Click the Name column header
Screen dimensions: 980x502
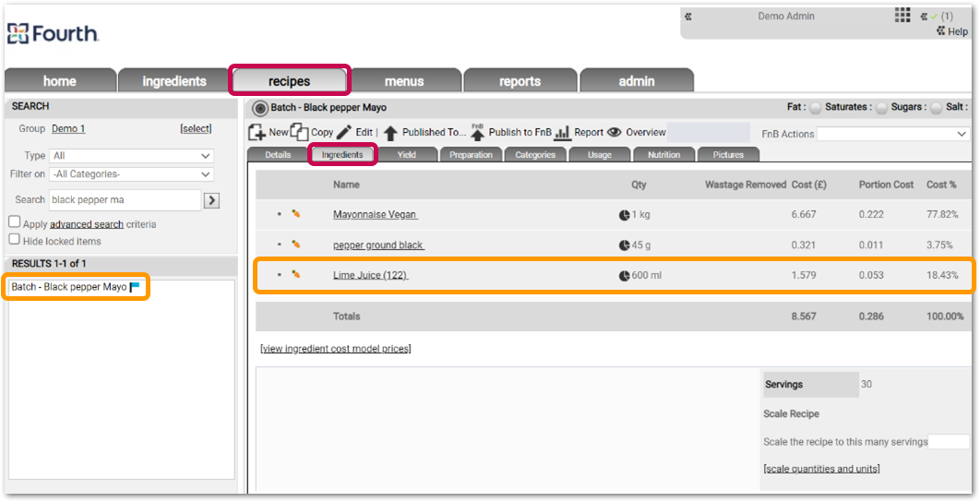[x=346, y=185]
